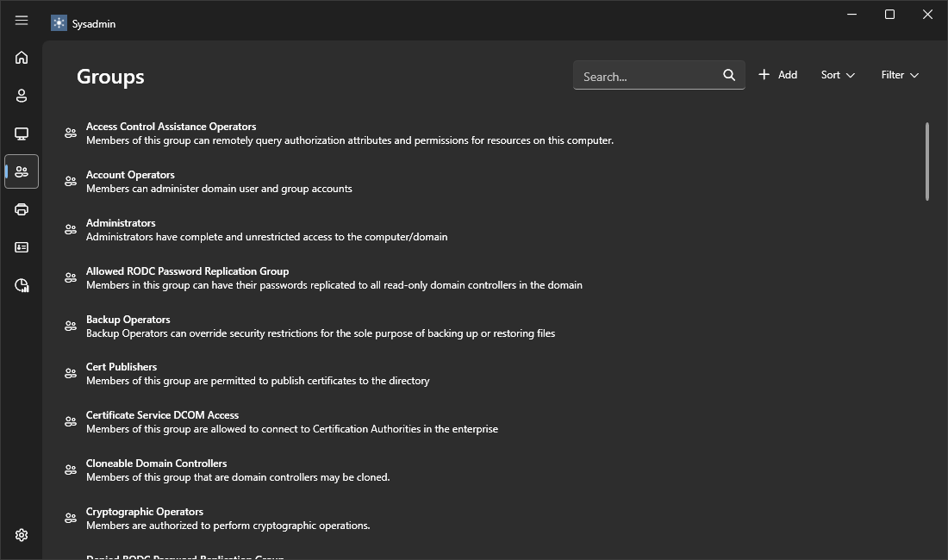The image size is (948, 560).
Task: Click the groups list vertical scrollbar
Action: pyautogui.click(x=927, y=162)
